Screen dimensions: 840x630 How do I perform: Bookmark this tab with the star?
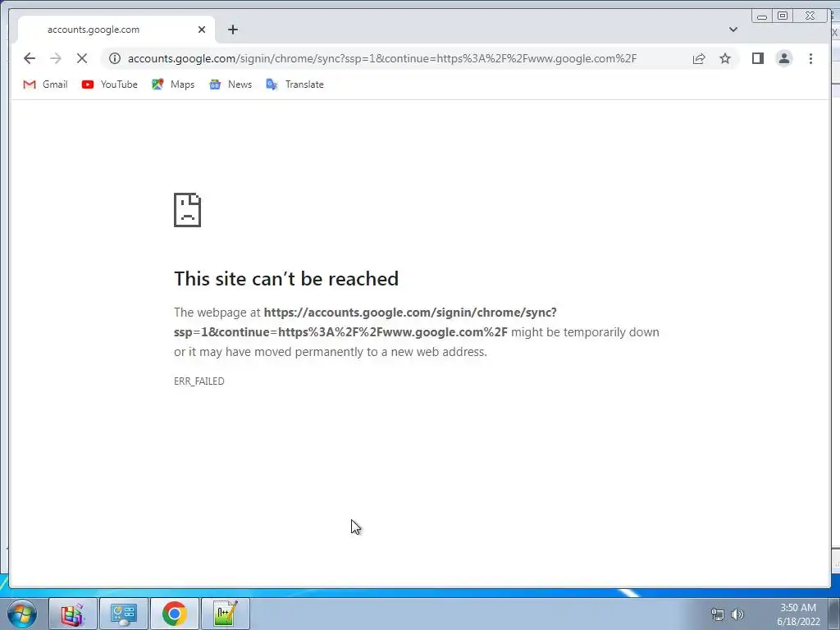pyautogui.click(x=725, y=58)
